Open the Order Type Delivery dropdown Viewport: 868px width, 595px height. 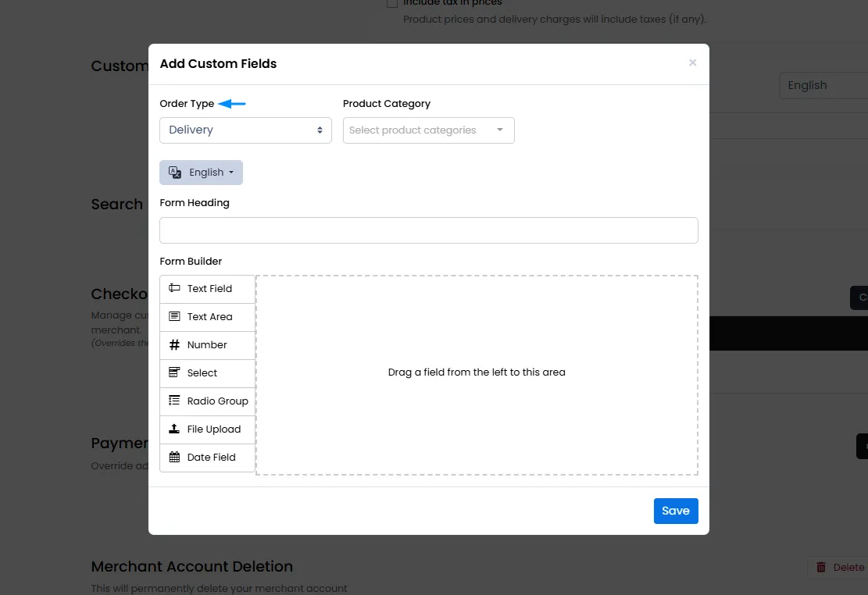tap(246, 130)
